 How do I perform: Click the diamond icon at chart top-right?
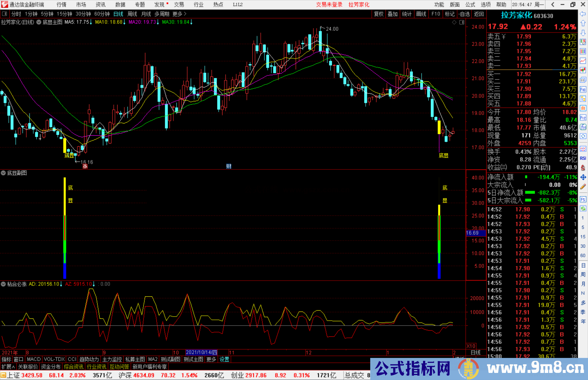(x=454, y=22)
